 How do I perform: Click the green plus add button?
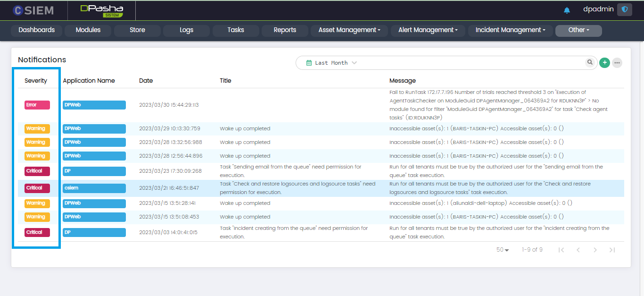(x=604, y=63)
